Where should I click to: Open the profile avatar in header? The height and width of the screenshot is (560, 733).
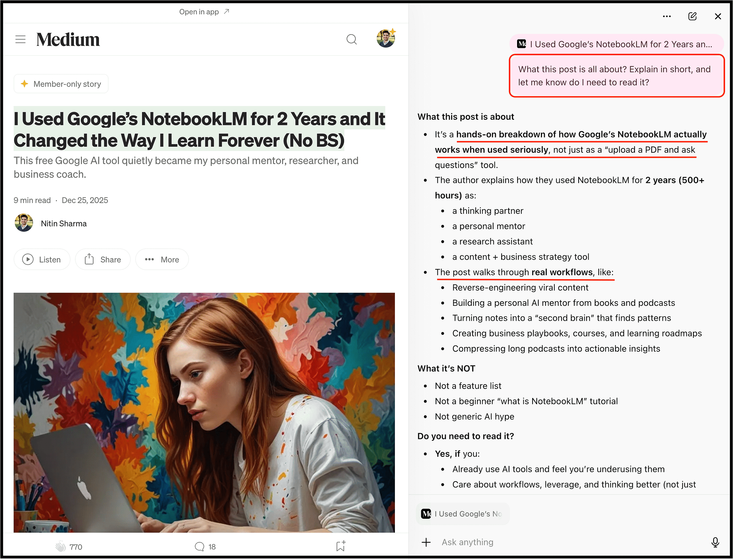pyautogui.click(x=386, y=39)
